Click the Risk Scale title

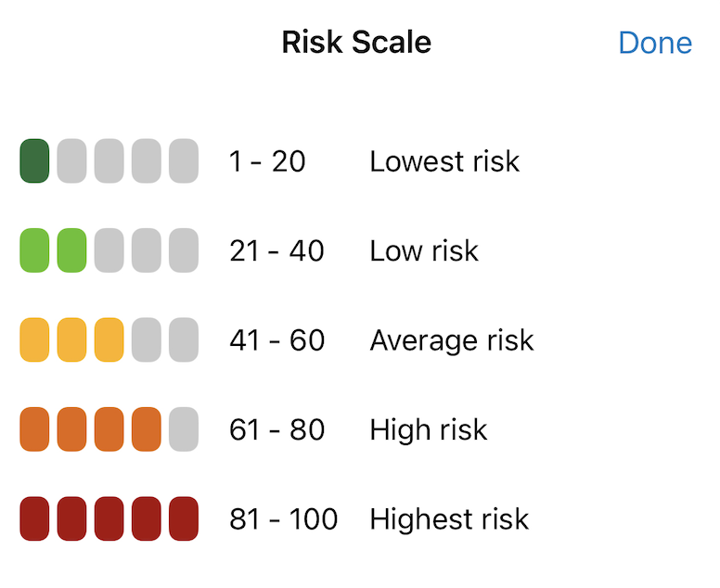tap(356, 43)
